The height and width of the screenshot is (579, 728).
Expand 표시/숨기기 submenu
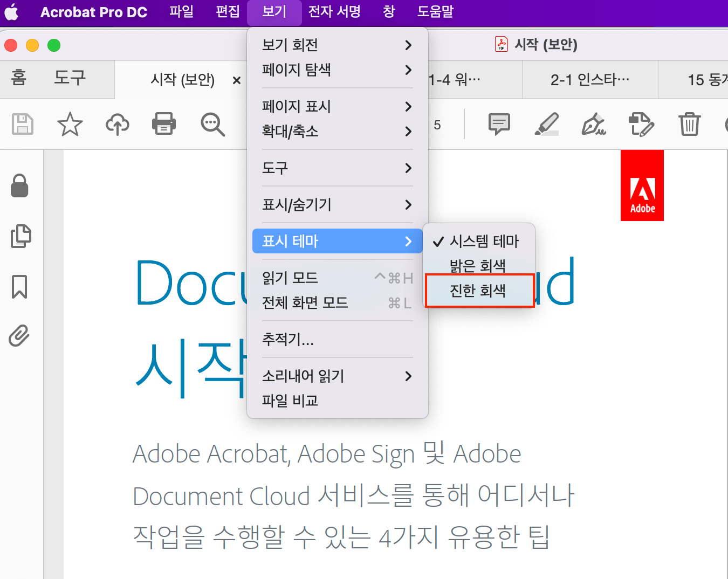(338, 204)
